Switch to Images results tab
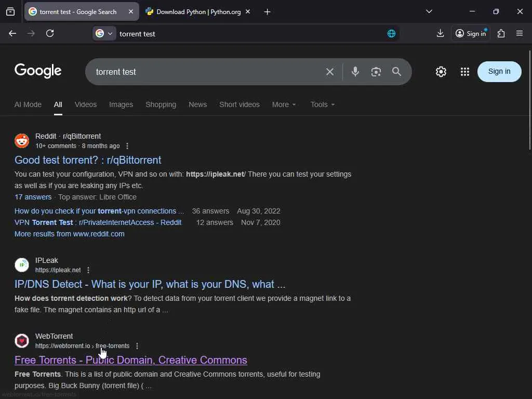This screenshot has width=532, height=399. click(x=121, y=104)
